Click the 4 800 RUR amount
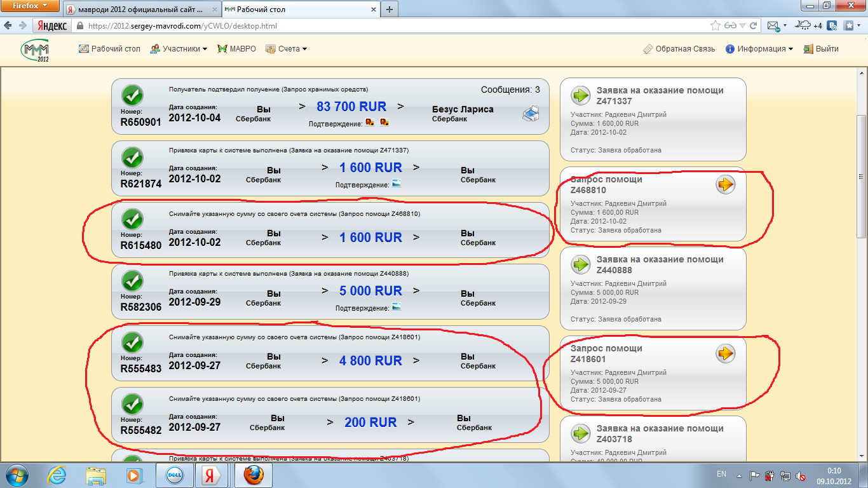The image size is (868, 488). tap(370, 360)
